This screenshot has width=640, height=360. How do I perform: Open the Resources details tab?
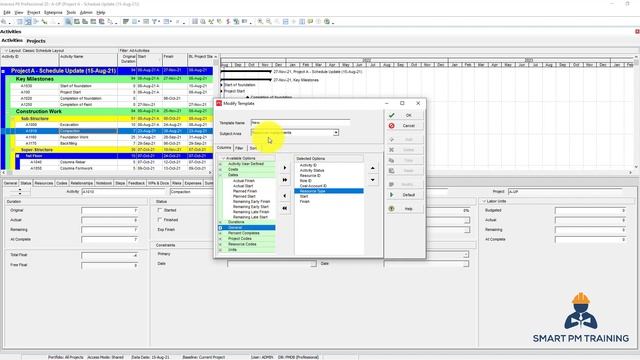(x=44, y=183)
